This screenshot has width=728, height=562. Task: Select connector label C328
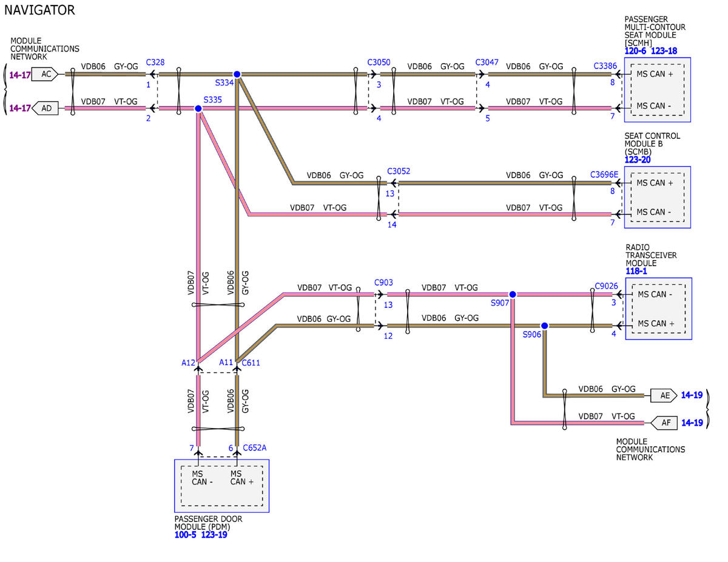155,62
